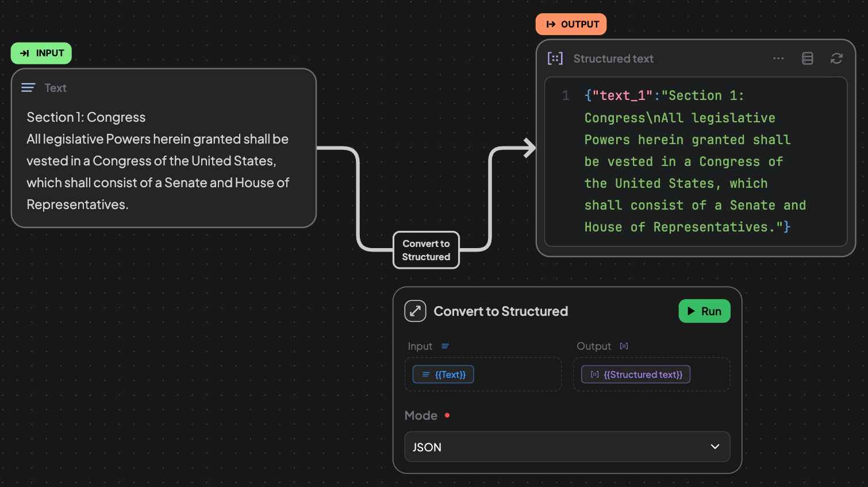
Task: Open the JSON Mode dropdown
Action: [567, 447]
